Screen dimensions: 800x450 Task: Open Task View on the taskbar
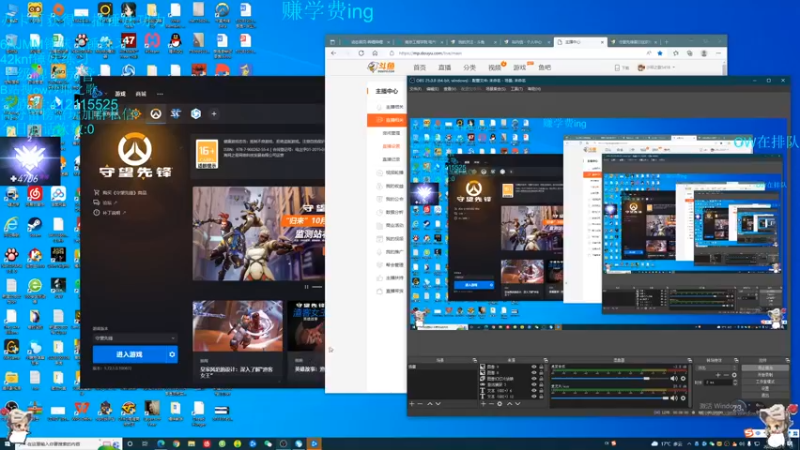pyautogui.click(x=145, y=444)
